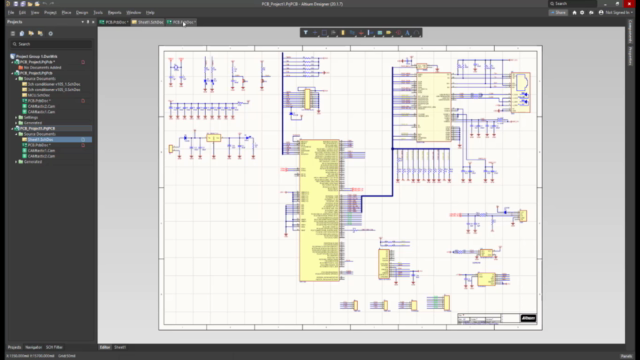
Task: Open the Properties side panel tab
Action: [x=630, y=56]
